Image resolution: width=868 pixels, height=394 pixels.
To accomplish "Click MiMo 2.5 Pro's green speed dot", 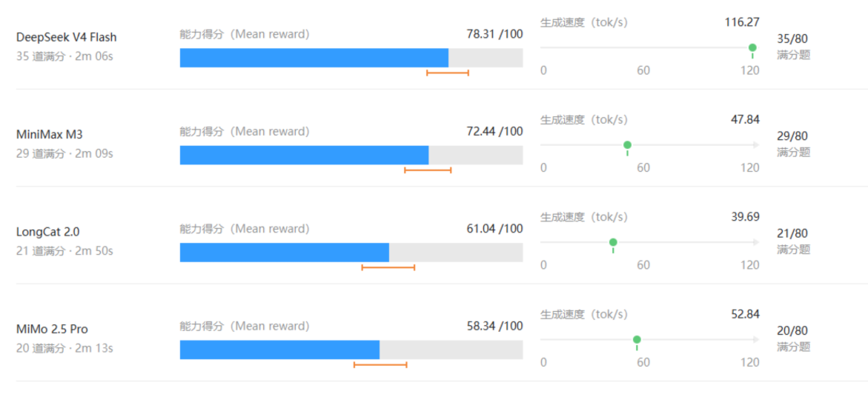I will [x=637, y=340].
